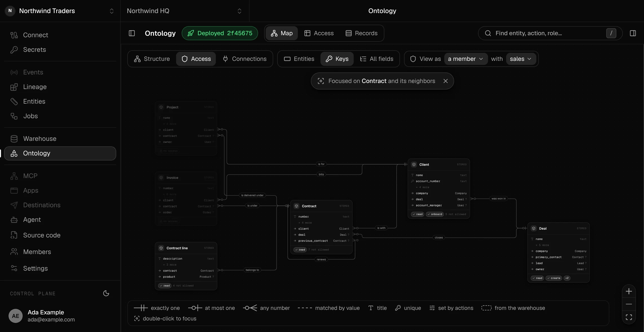
Task: Open Lineage in the sidebar
Action: [x=60, y=87]
